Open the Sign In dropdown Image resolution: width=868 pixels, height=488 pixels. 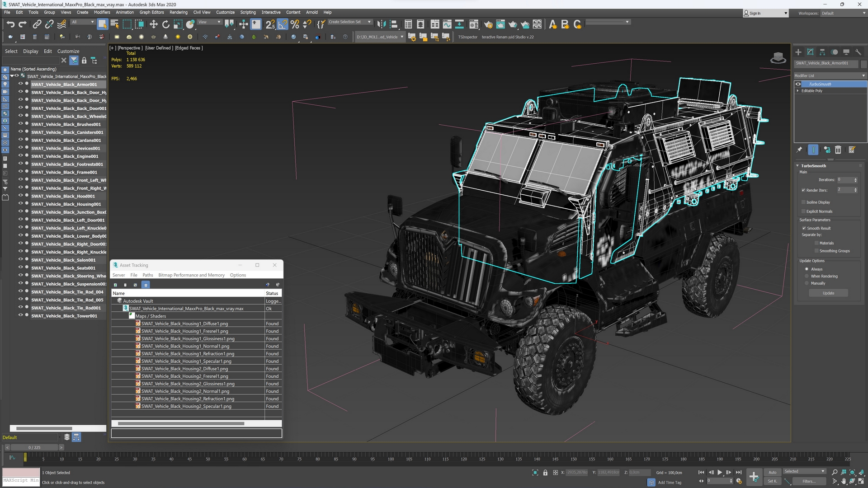[765, 13]
